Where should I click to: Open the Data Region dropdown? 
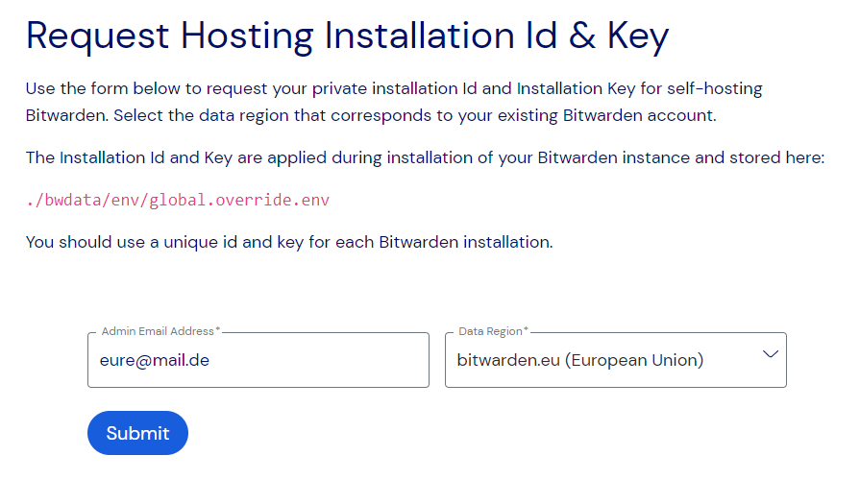click(615, 360)
